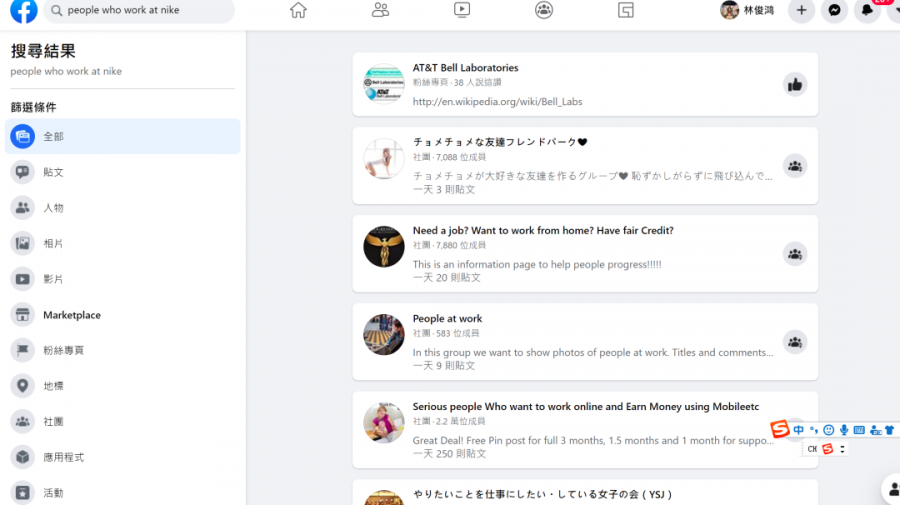Like the AT&T Bell Laboratories page
900x505 pixels.
795,85
